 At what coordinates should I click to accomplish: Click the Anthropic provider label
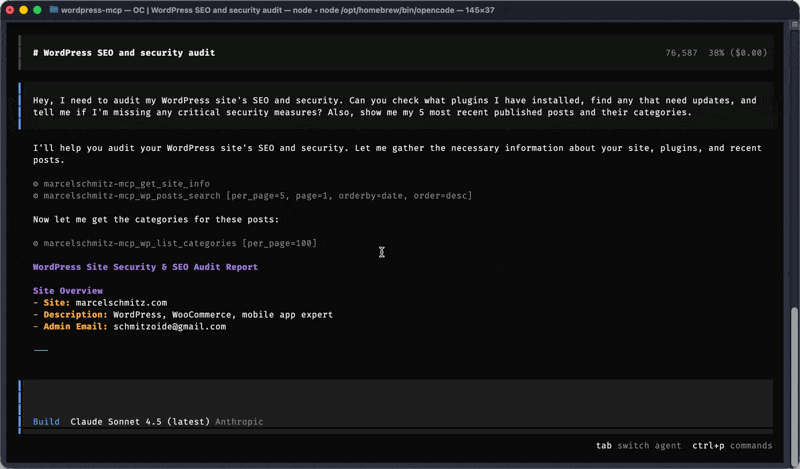tap(239, 422)
